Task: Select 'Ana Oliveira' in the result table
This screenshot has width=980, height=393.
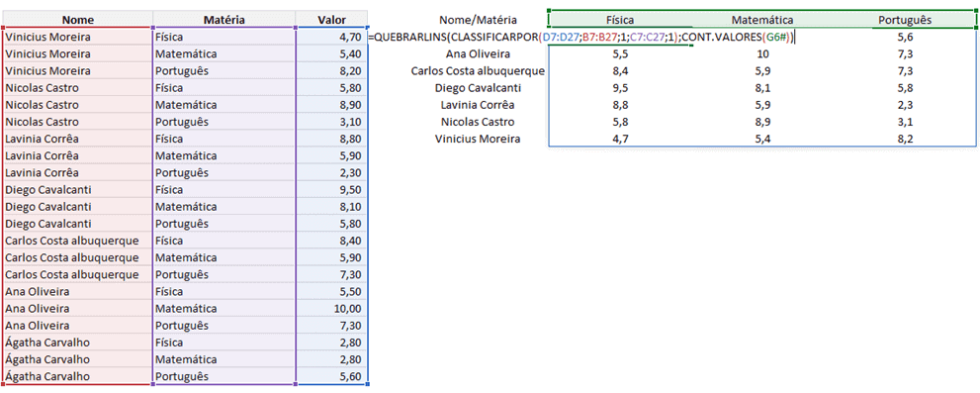Action: tap(478, 53)
